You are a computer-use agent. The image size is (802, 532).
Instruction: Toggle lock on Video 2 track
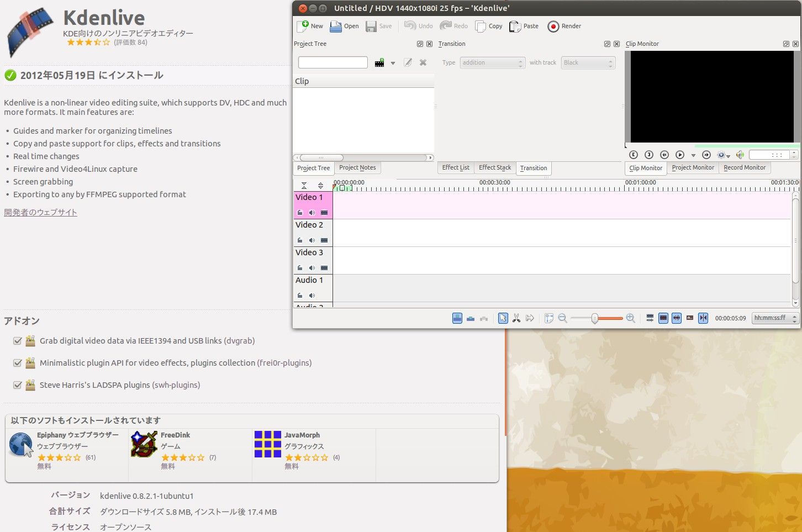(x=300, y=240)
